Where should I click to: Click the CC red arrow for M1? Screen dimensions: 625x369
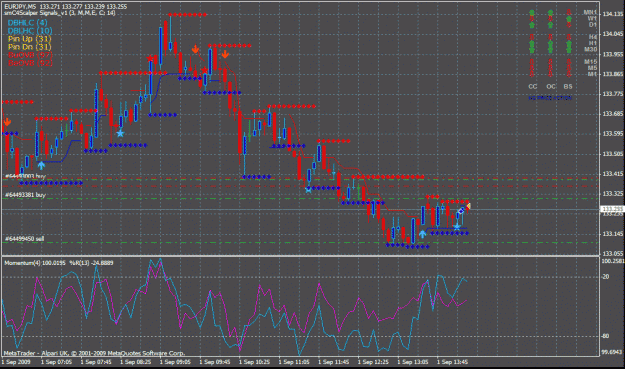point(532,74)
